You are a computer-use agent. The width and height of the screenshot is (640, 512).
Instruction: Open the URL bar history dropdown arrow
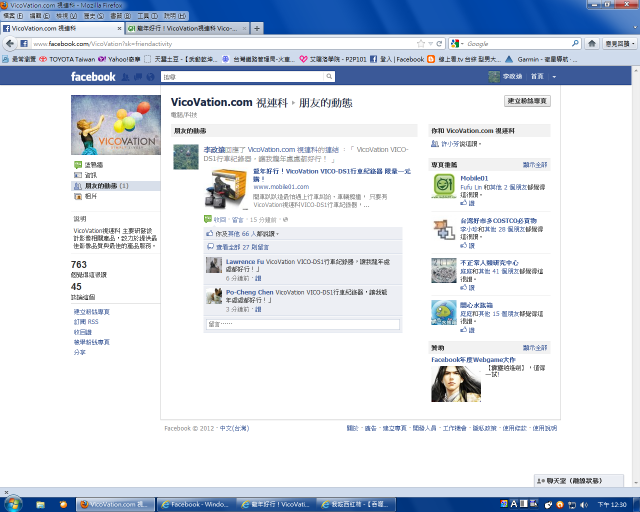(430, 43)
